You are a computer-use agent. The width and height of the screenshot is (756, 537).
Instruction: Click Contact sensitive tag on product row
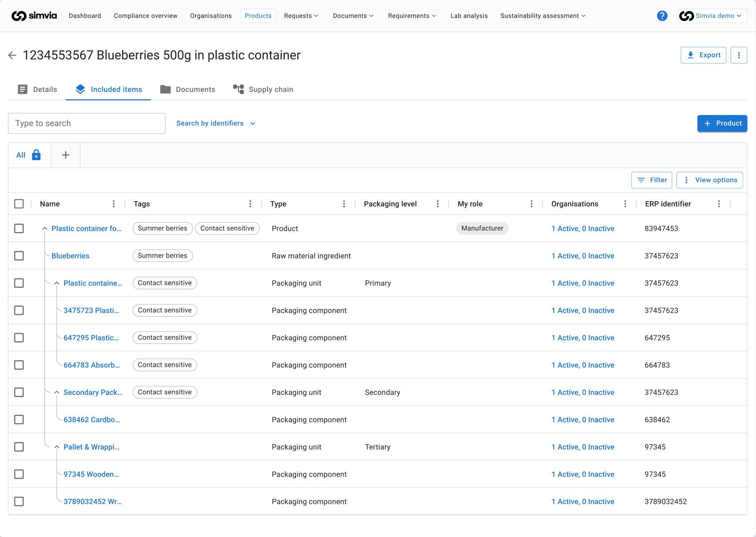pos(228,229)
